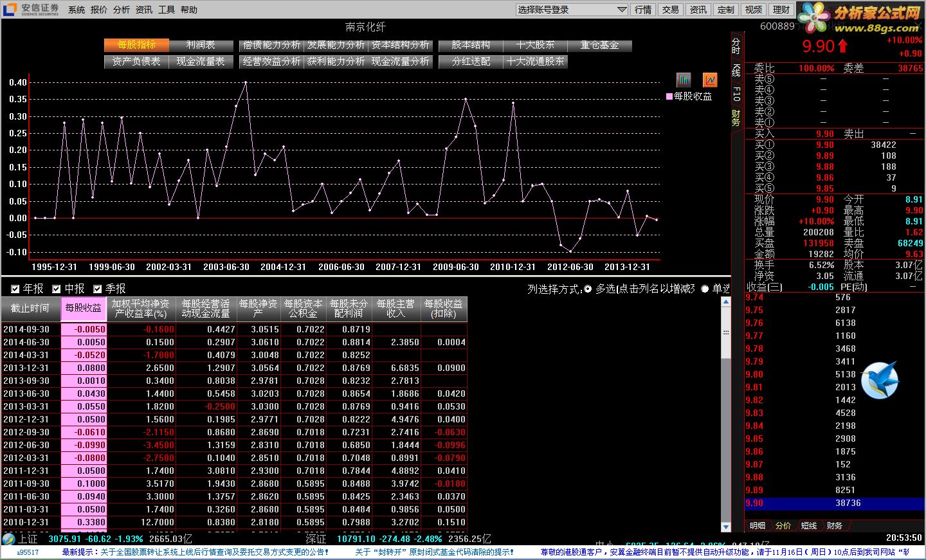Open the 利润表 report
The height and width of the screenshot is (560, 926).
201,45
